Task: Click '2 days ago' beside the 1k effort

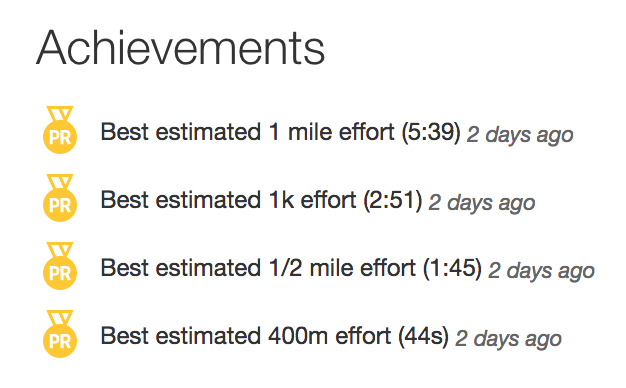Action: pos(482,203)
